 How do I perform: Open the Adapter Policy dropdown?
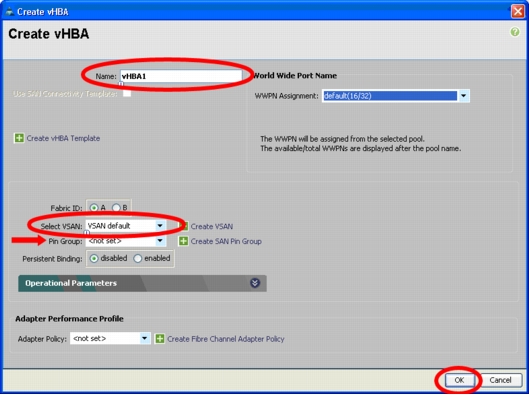(x=144, y=338)
